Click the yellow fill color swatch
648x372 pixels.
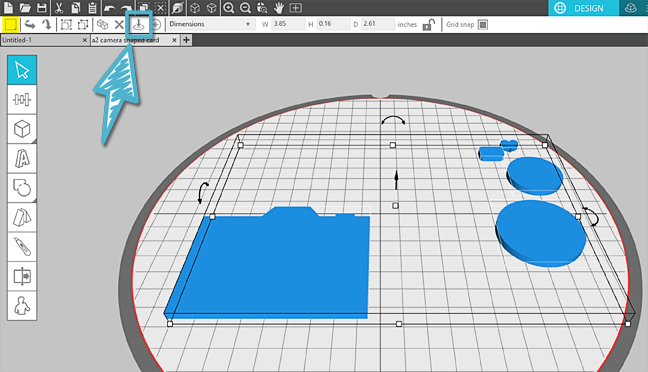(x=10, y=24)
